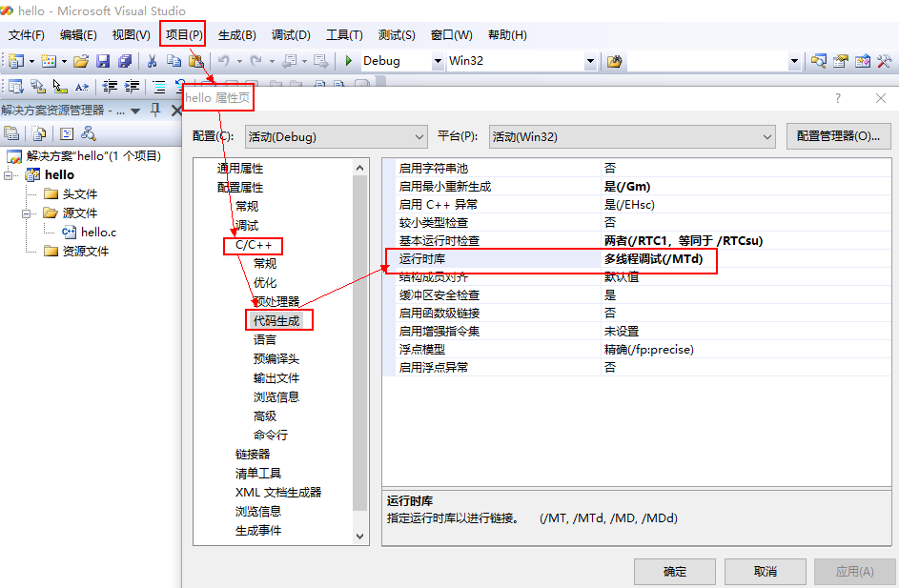Click the Copy icon in toolbar
899x588 pixels.
tap(174, 61)
